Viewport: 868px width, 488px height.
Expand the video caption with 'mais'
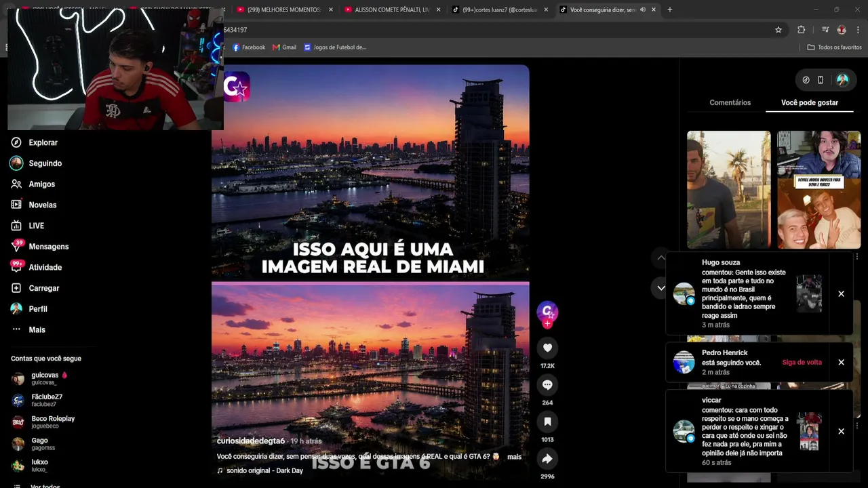(x=514, y=457)
